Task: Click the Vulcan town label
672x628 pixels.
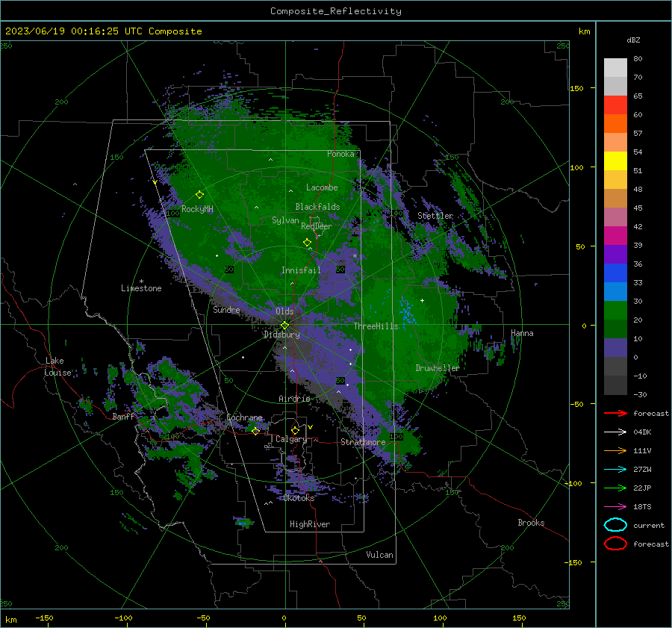Action: (x=379, y=555)
